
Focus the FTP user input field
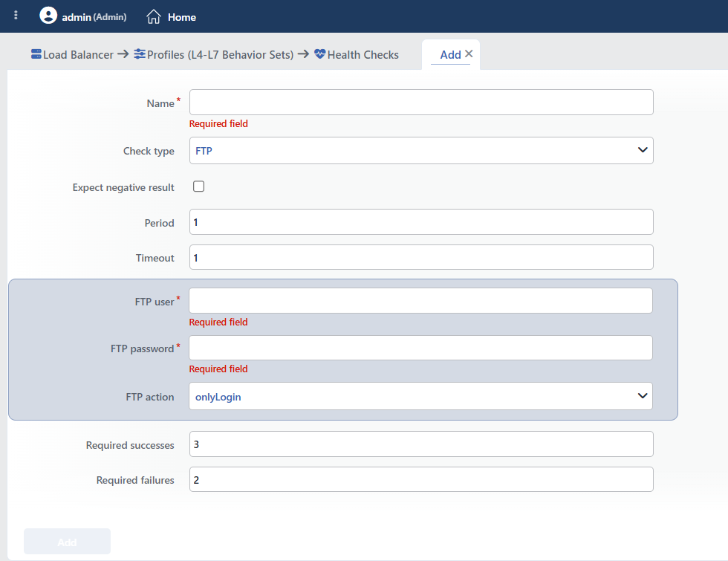tap(420, 300)
